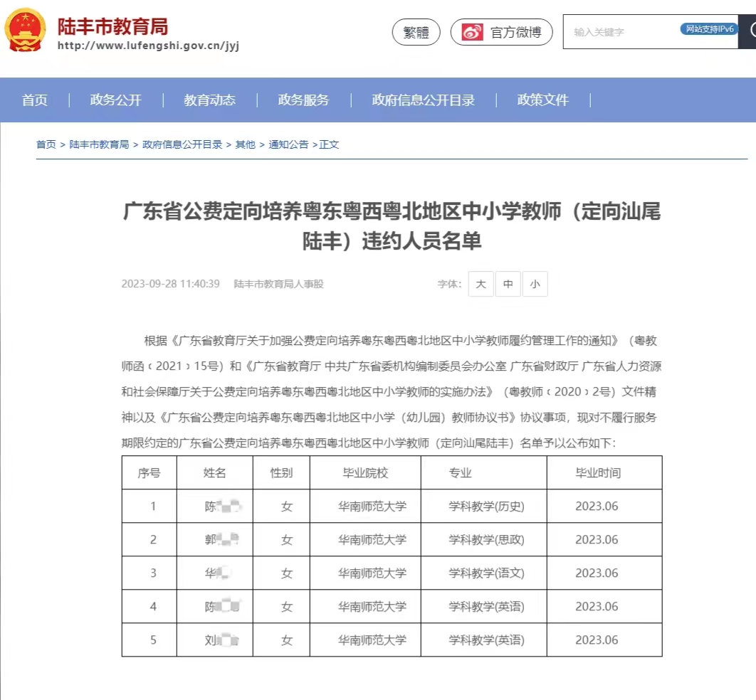Viewport: 756px width, 700px height.
Task: Click 其他 in the breadcrumb trail
Action: click(245, 144)
